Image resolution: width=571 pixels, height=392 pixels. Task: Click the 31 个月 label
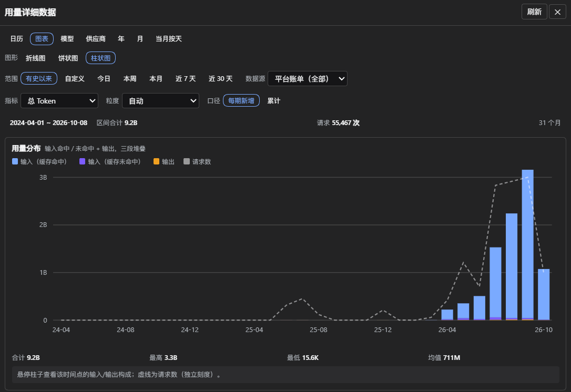coord(549,122)
